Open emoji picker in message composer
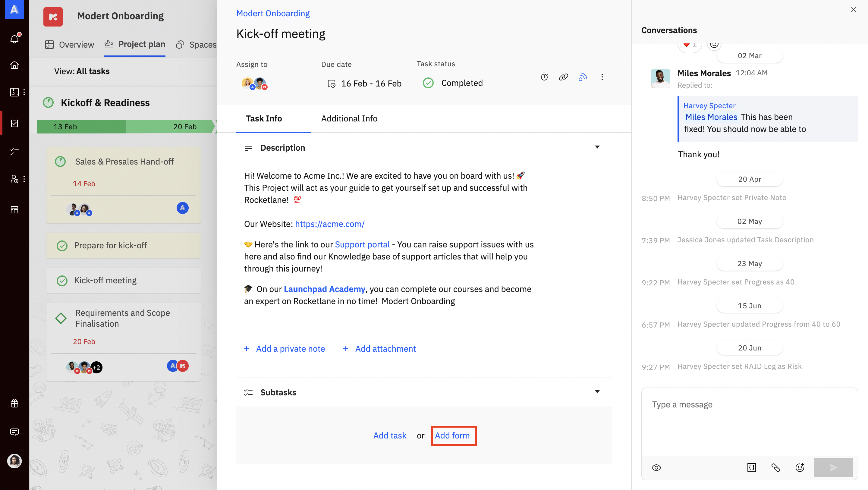The width and height of the screenshot is (868, 490). (800, 467)
